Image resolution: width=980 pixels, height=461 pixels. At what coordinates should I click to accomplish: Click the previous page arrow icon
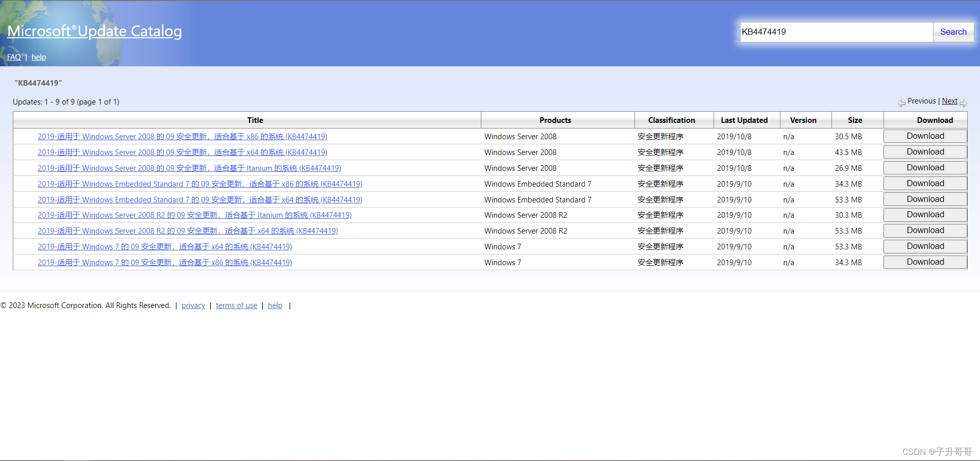click(x=901, y=104)
